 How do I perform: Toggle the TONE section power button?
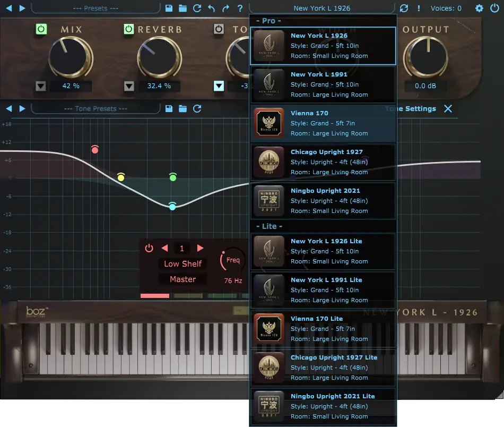[x=219, y=29]
